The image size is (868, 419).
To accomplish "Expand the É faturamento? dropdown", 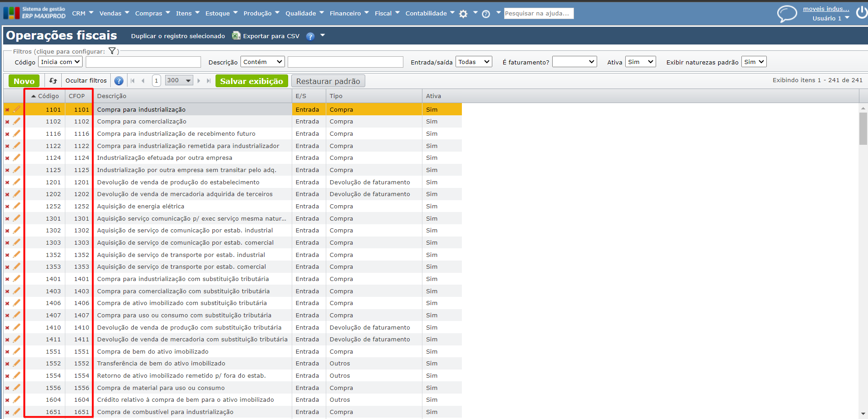I will pos(574,62).
